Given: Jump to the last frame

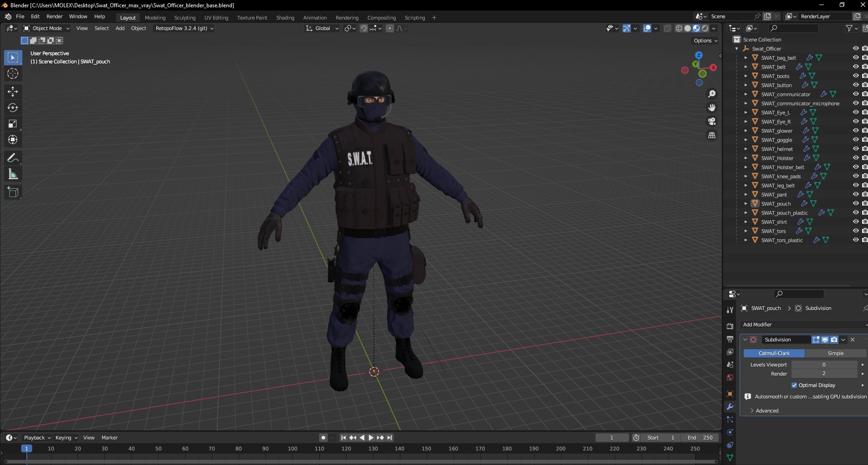Looking at the screenshot, I should click(x=389, y=438).
